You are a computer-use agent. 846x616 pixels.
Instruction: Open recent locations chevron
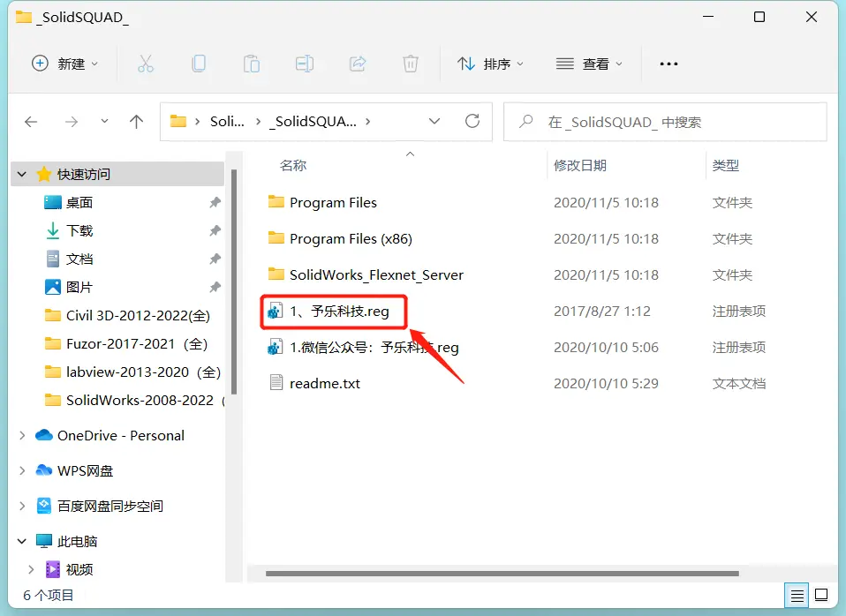click(x=104, y=122)
